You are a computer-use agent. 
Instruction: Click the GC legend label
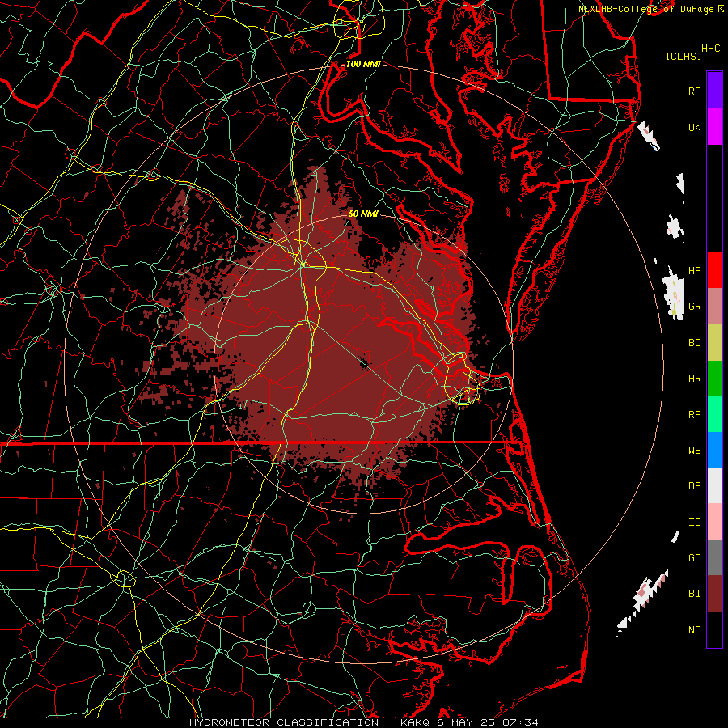[694, 558]
